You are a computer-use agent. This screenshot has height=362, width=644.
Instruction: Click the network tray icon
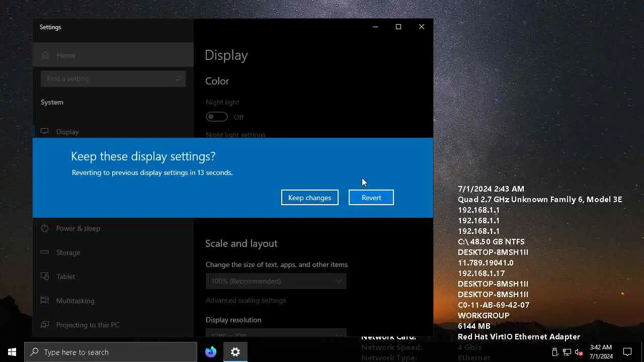click(567, 352)
